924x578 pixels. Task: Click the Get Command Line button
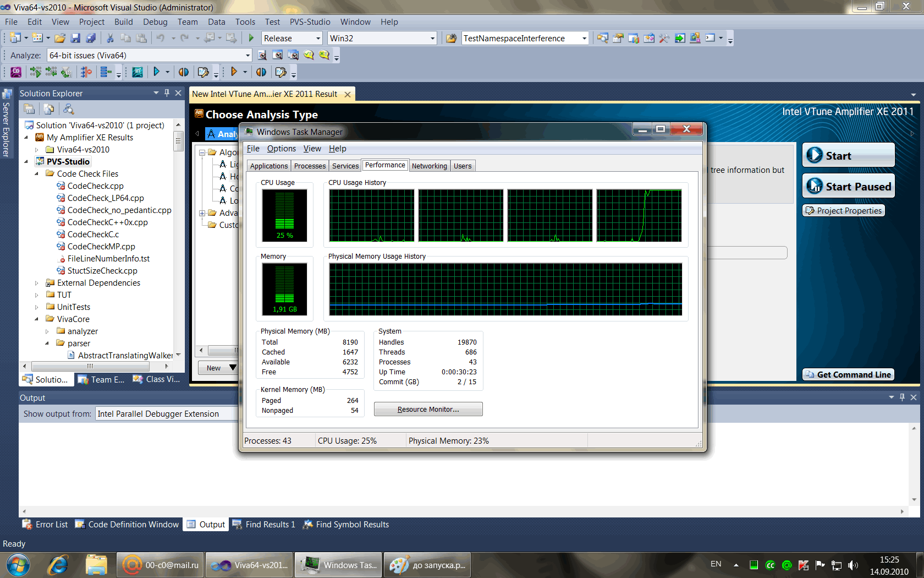tap(848, 374)
